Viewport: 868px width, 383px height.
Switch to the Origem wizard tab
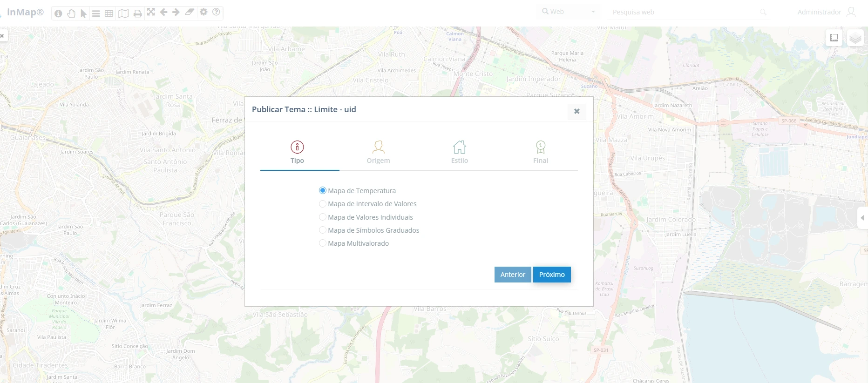pyautogui.click(x=378, y=153)
